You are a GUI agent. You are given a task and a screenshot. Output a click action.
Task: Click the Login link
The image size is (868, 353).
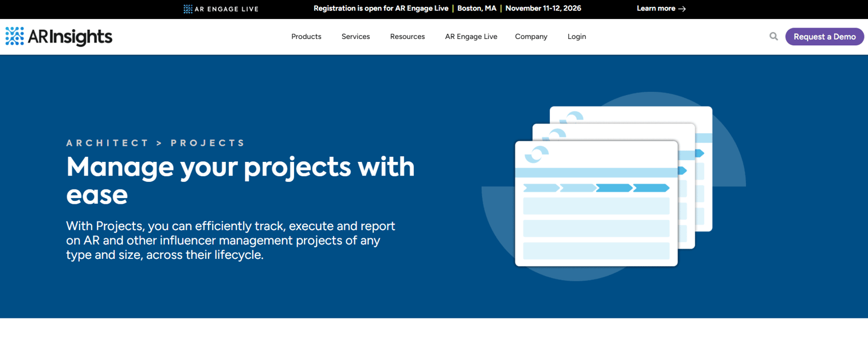coord(577,36)
